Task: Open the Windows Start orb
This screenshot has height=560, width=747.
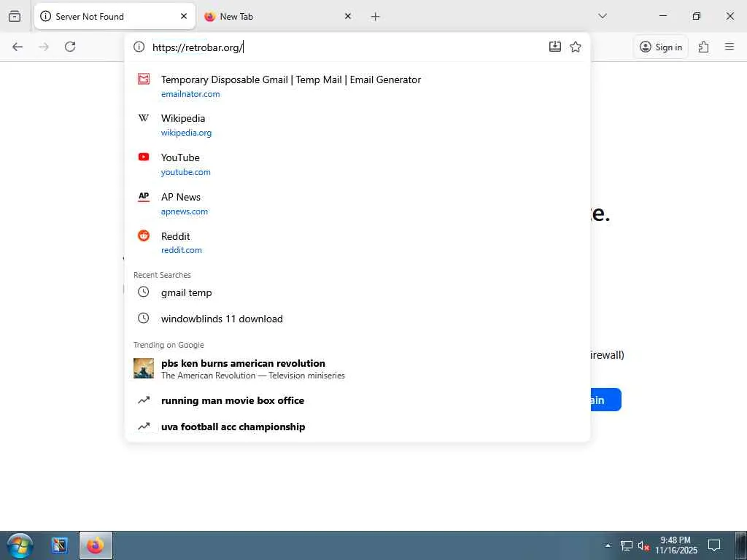Action: 20,545
